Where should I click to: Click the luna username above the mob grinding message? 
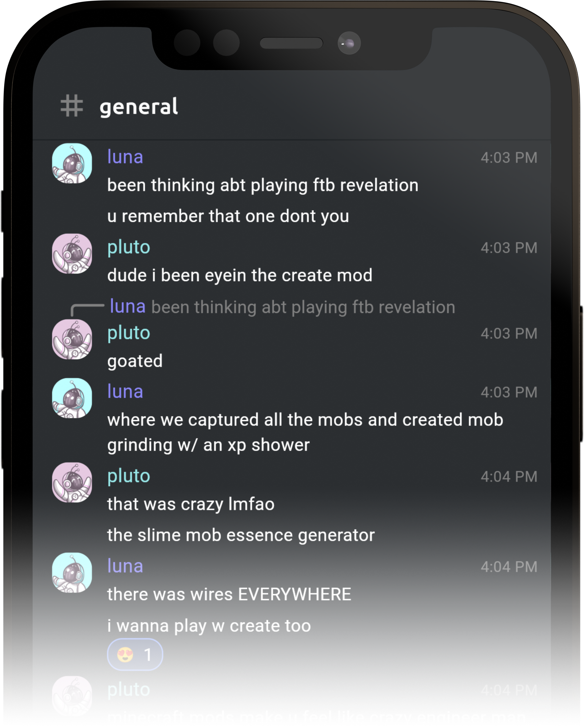125,392
